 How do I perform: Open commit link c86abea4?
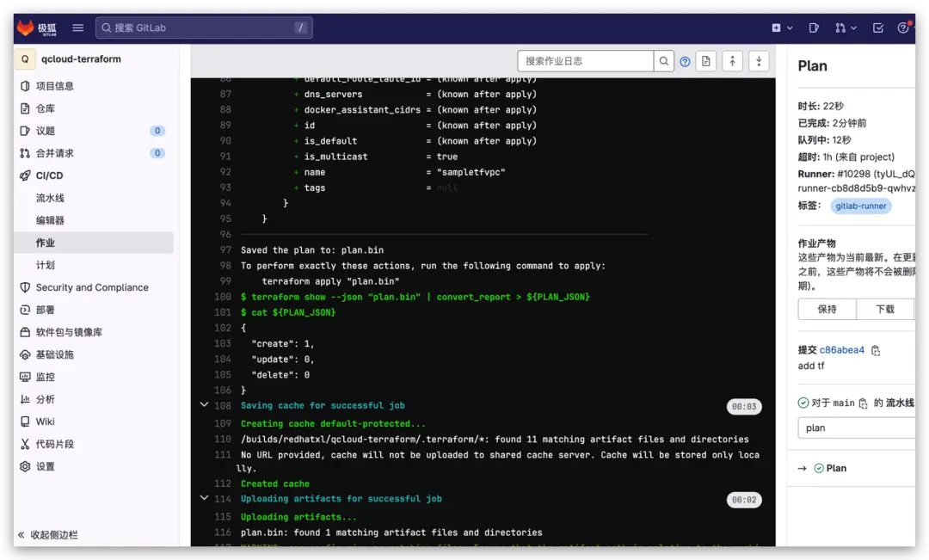coord(841,350)
